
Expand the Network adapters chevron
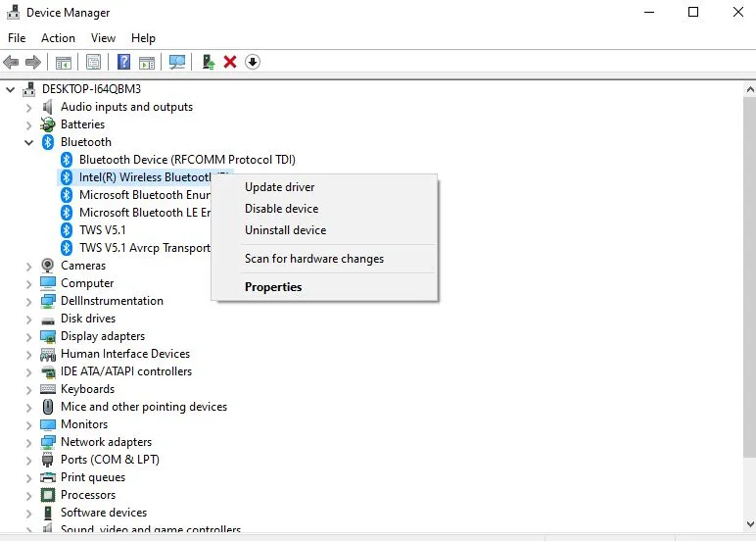[29, 442]
